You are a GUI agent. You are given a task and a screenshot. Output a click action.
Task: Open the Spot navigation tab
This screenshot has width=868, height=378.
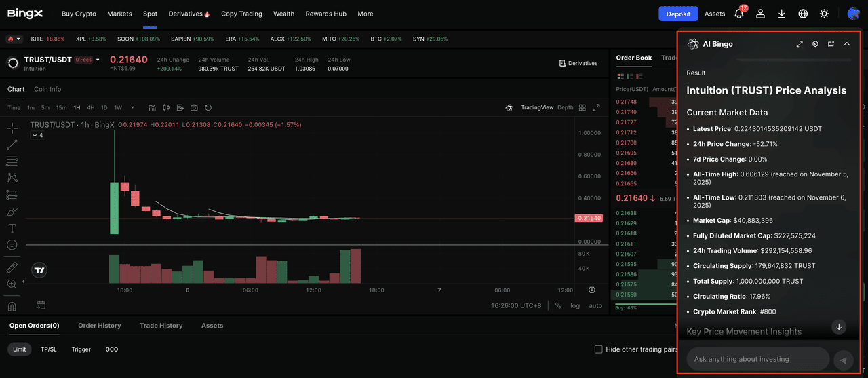[x=150, y=14]
